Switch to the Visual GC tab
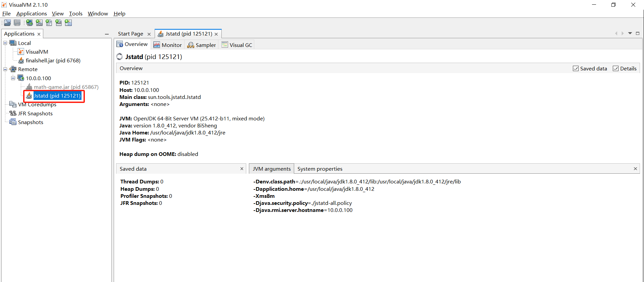 point(237,45)
